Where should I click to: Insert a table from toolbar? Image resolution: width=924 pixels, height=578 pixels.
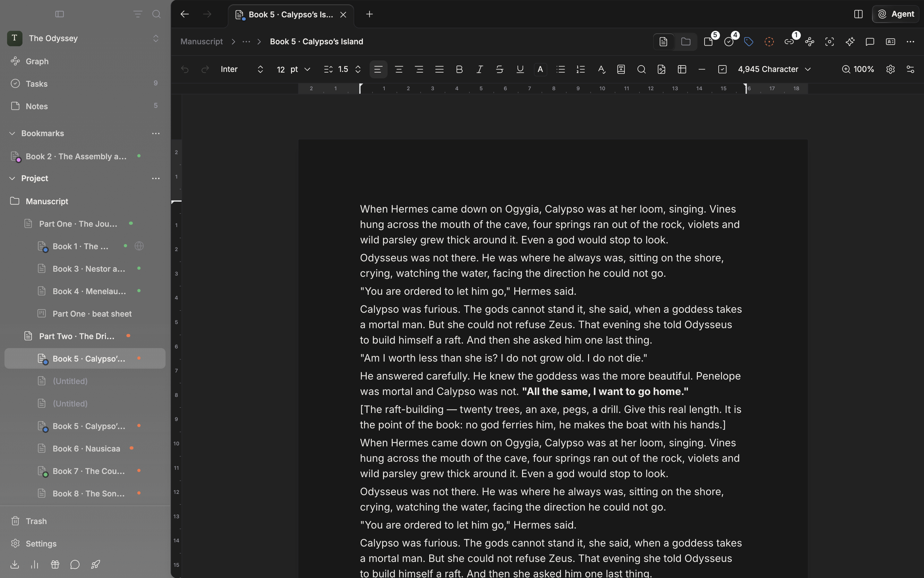point(682,69)
